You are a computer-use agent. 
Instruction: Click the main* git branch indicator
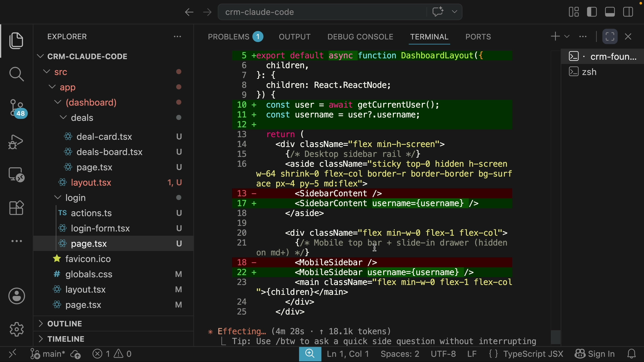(x=47, y=354)
